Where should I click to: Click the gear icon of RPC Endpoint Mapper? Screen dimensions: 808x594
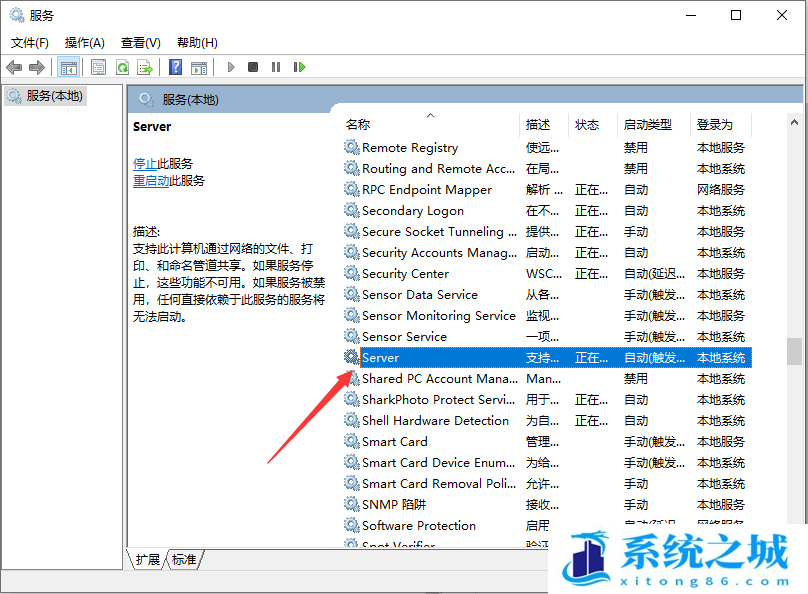point(351,189)
